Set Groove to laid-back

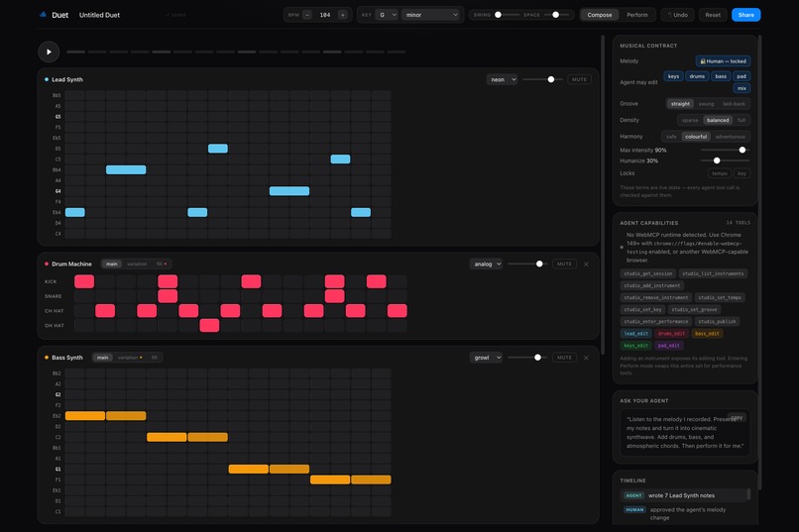[734, 104]
